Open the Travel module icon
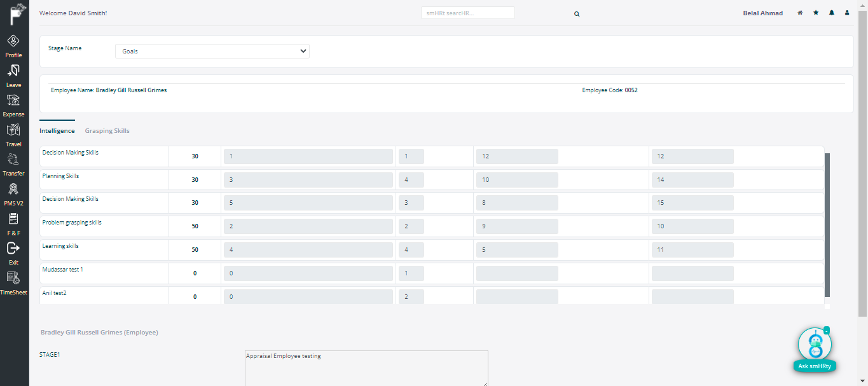868x386 pixels. coord(13,131)
